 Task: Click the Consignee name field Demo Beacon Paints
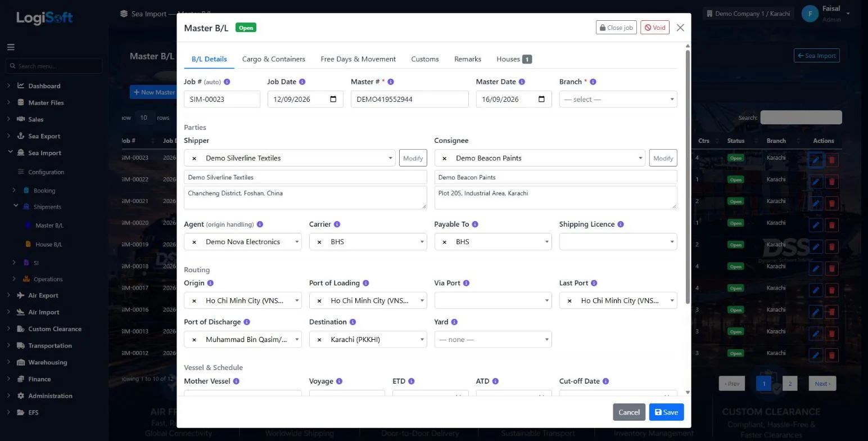click(x=555, y=177)
